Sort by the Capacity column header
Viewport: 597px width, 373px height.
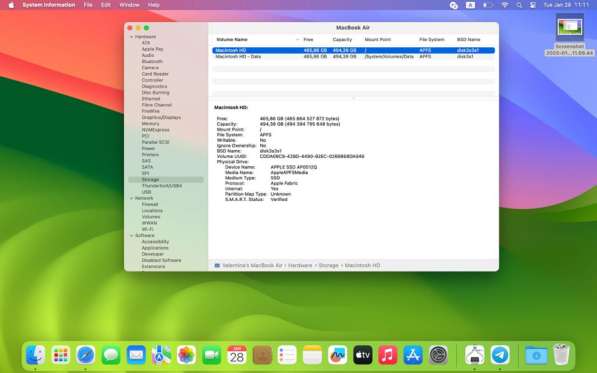coord(342,40)
